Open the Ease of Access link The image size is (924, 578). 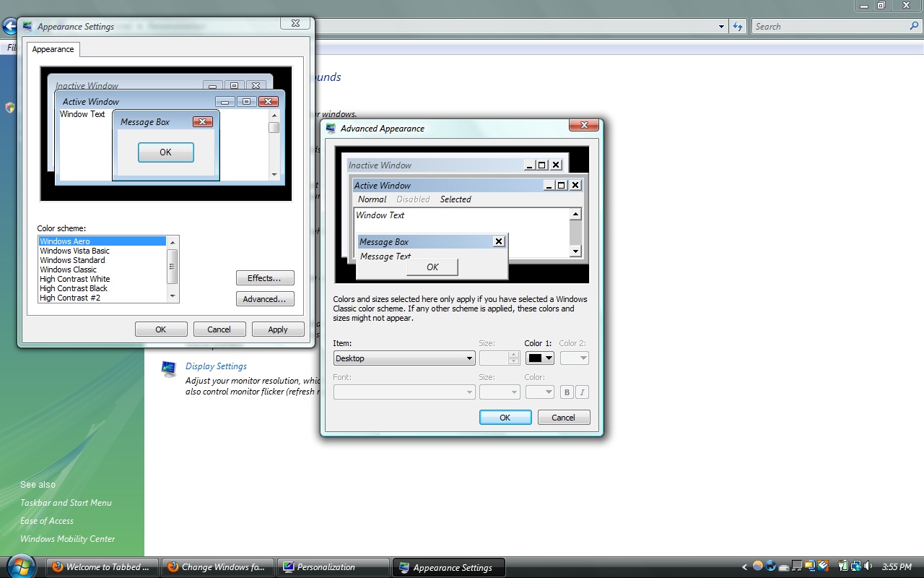(x=47, y=521)
